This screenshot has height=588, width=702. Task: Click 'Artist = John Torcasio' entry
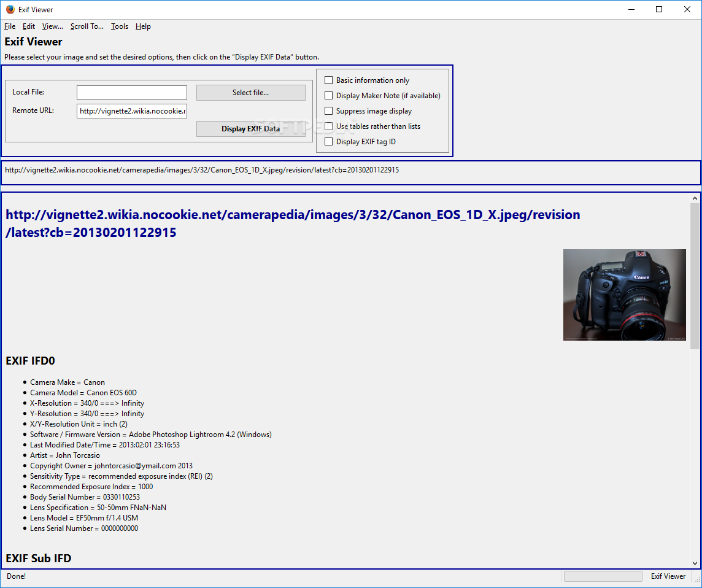tap(65, 455)
